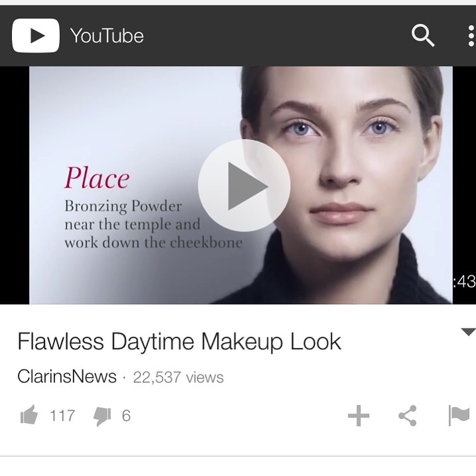This screenshot has height=476, width=476.
Task: Tap the 6 dislikes count
Action: [126, 416]
